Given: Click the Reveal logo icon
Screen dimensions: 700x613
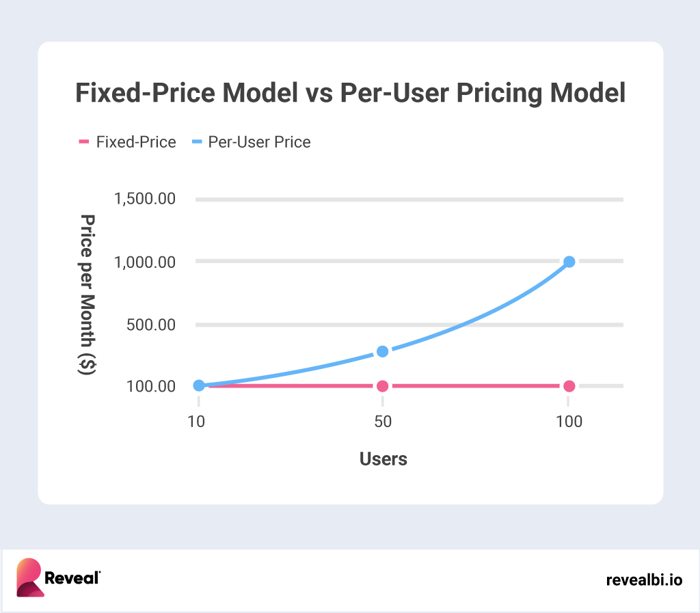Looking at the screenshot, I should click(30, 578).
